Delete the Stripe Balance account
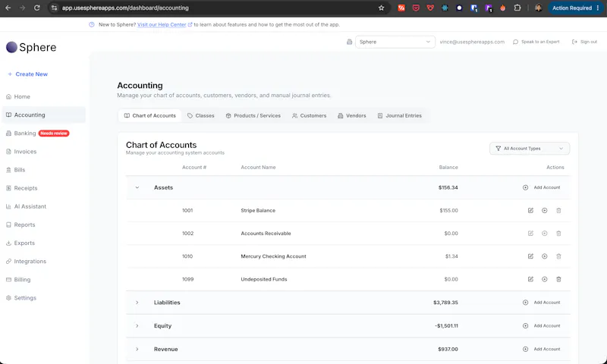The height and width of the screenshot is (364, 607). pyautogui.click(x=558, y=210)
